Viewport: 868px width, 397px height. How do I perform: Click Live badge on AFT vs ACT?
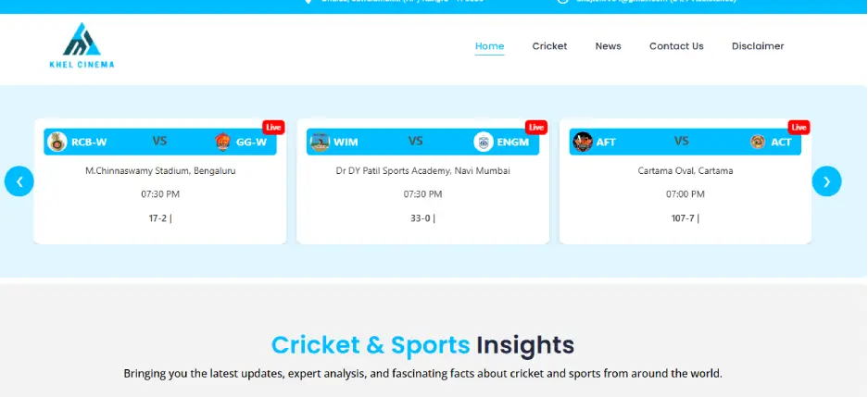[799, 127]
